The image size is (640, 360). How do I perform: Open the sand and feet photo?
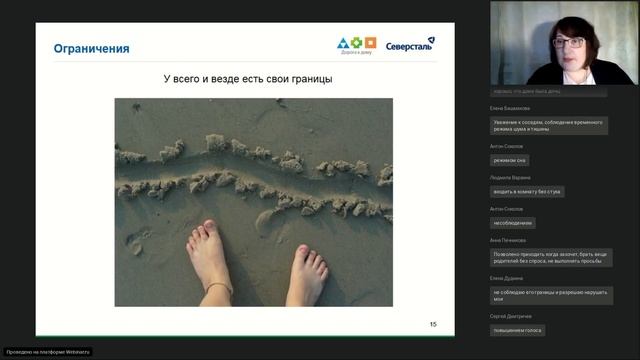pyautogui.click(x=253, y=202)
